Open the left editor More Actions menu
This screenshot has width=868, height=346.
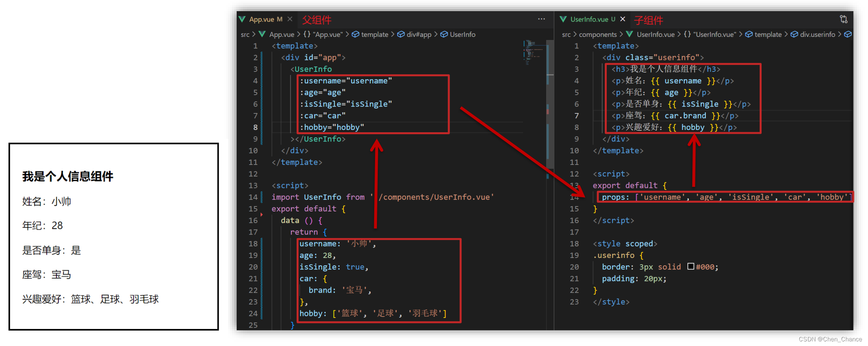pos(541,19)
